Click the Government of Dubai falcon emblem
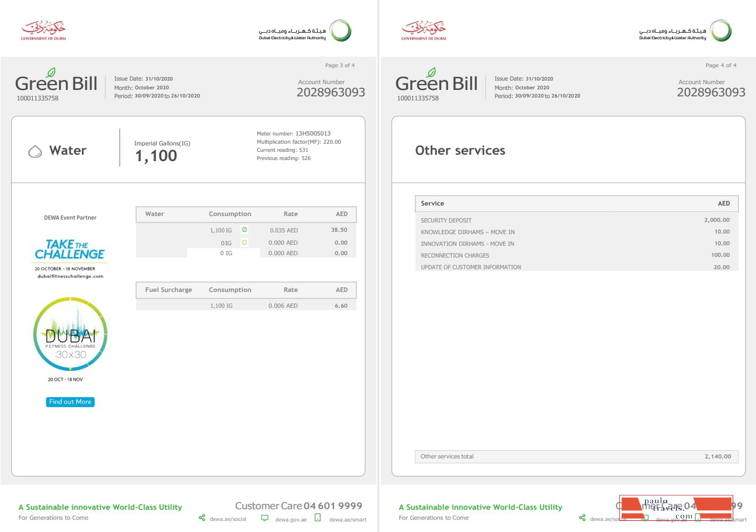The width and height of the screenshot is (756, 532). point(42,30)
